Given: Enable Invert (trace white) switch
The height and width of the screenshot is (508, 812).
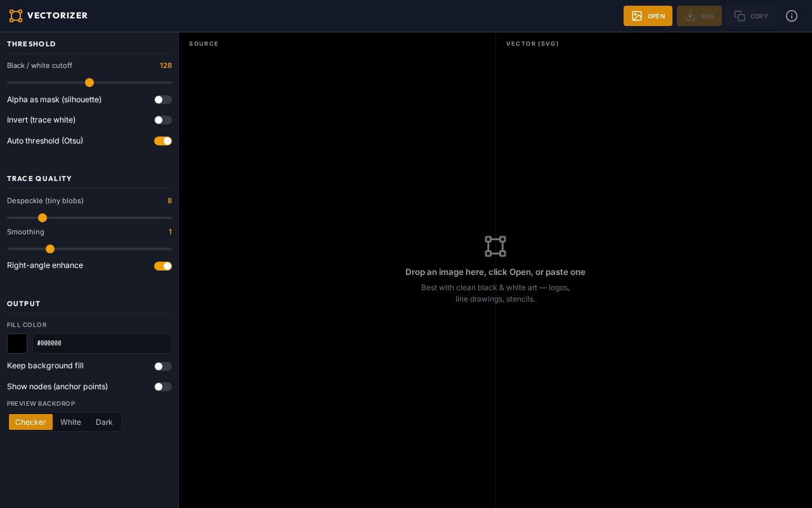Looking at the screenshot, I should tap(163, 120).
